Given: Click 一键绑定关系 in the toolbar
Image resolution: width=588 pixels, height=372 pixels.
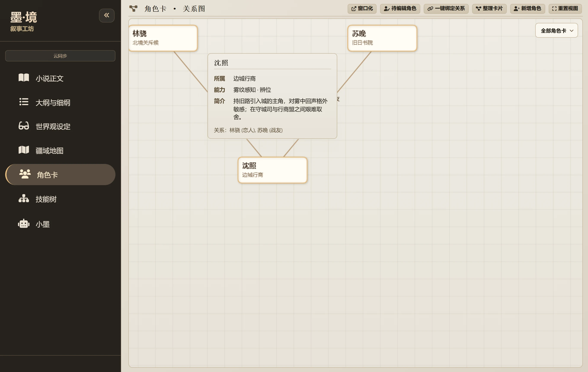Looking at the screenshot, I should coord(446,9).
